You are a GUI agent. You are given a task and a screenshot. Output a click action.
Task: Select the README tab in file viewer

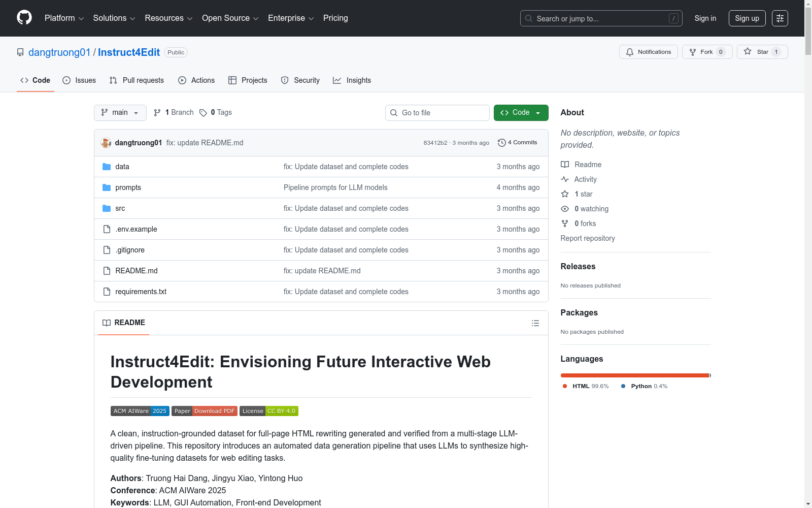[x=124, y=323]
